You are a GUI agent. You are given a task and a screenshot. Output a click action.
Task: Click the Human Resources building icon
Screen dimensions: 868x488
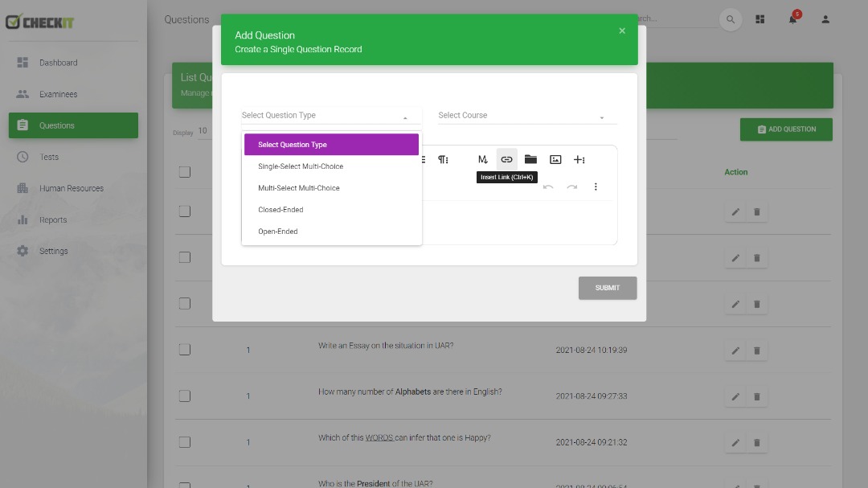23,188
